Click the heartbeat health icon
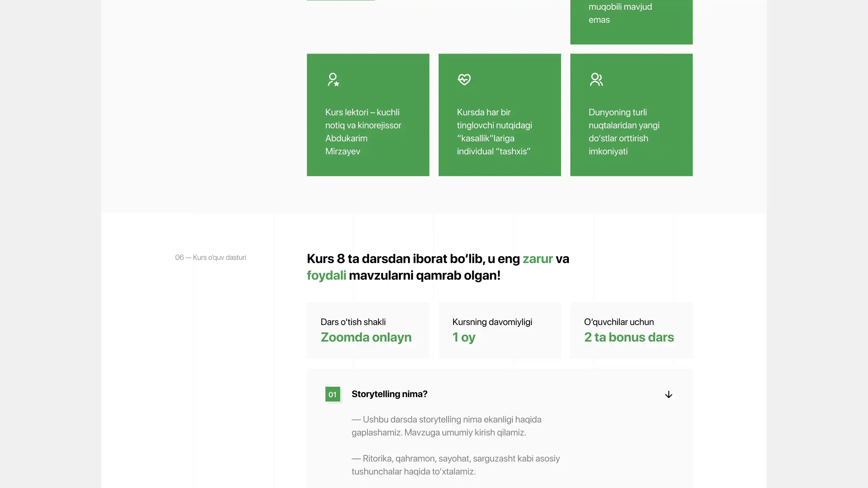868x488 pixels. pos(464,80)
